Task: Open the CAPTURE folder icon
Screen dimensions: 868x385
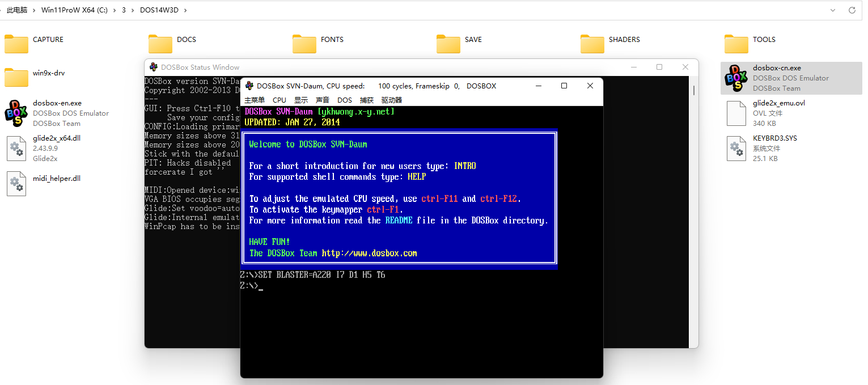Action: (x=16, y=44)
